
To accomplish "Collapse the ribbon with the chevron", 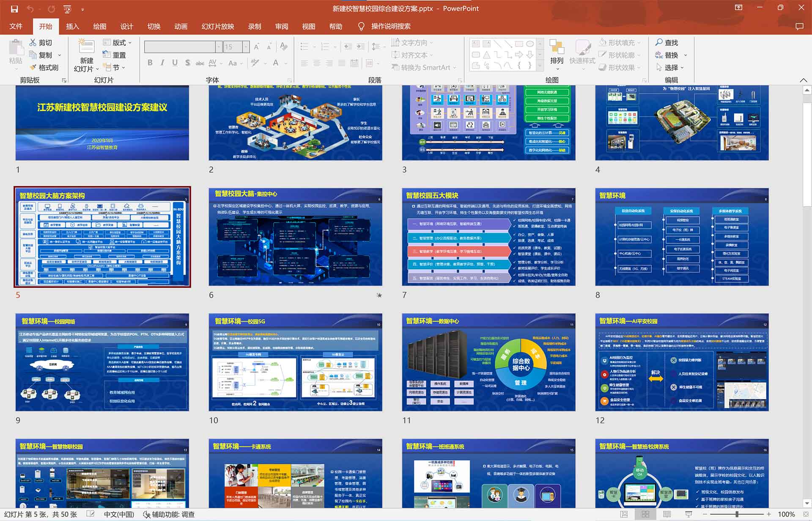I will click(x=803, y=80).
